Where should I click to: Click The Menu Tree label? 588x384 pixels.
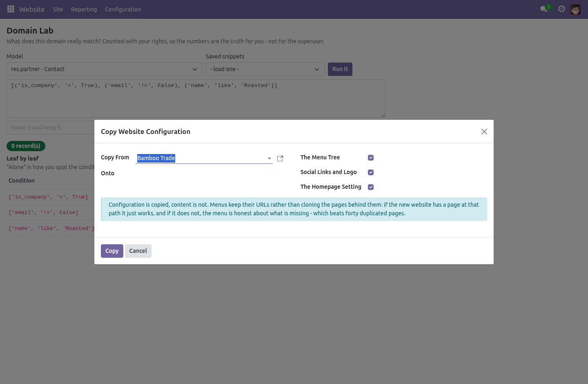(x=320, y=157)
